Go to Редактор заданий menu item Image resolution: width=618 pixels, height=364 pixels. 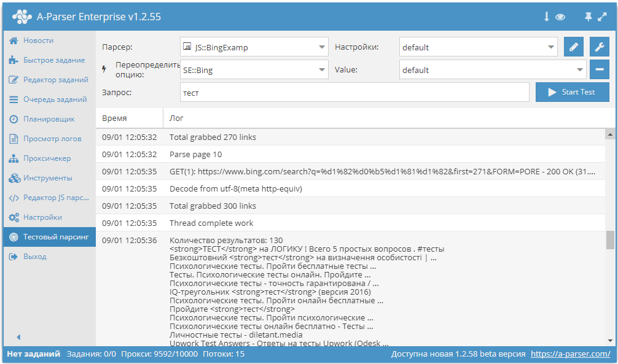pyautogui.click(x=55, y=80)
